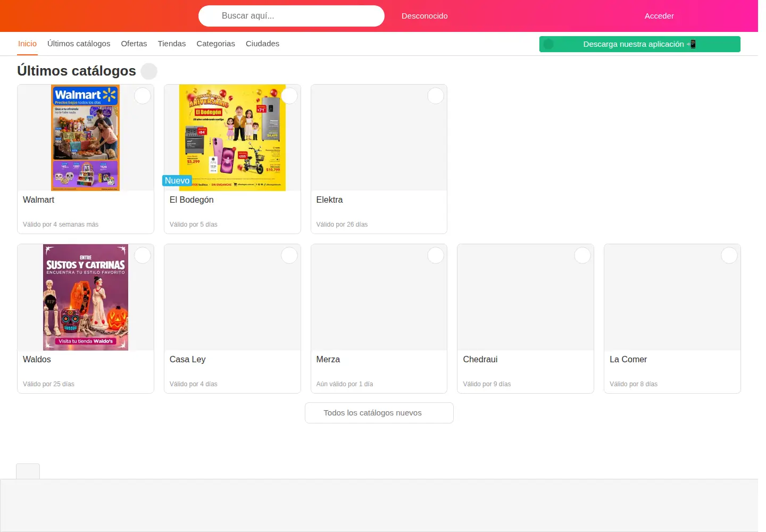Click the round button on the Casa Ley card
766x532 pixels.
pyautogui.click(x=289, y=255)
